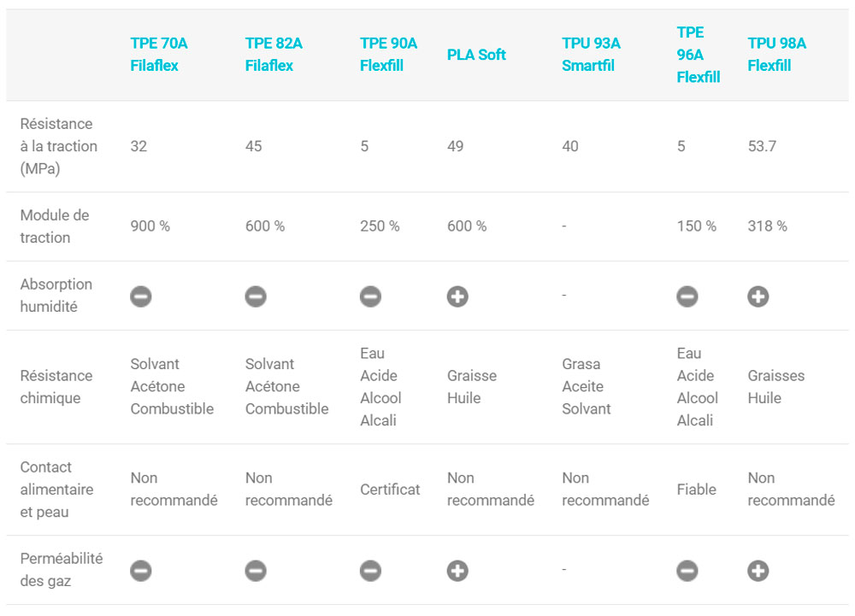This screenshot has height=616, width=855.
Task: Open the TPU 98A Flexfill link
Action: (776, 55)
